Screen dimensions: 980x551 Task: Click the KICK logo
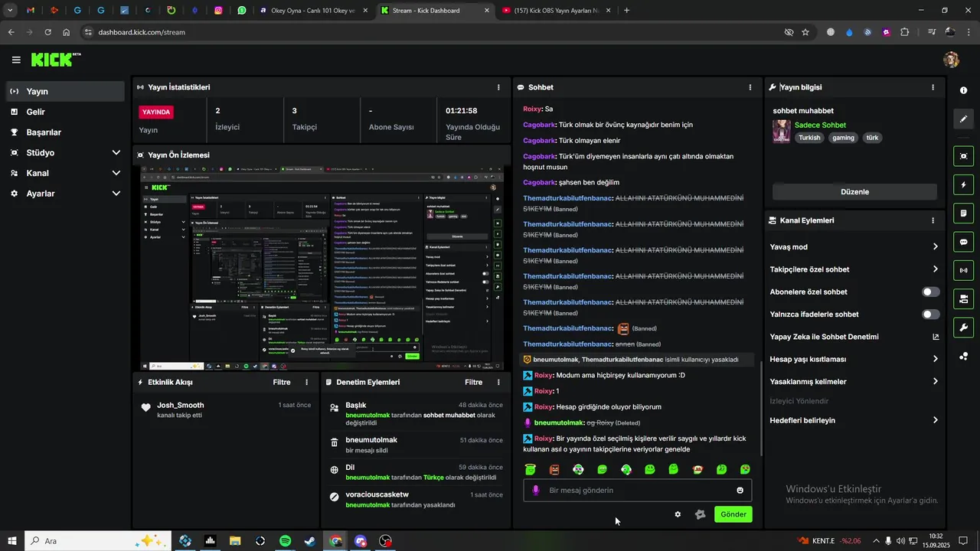point(55,60)
